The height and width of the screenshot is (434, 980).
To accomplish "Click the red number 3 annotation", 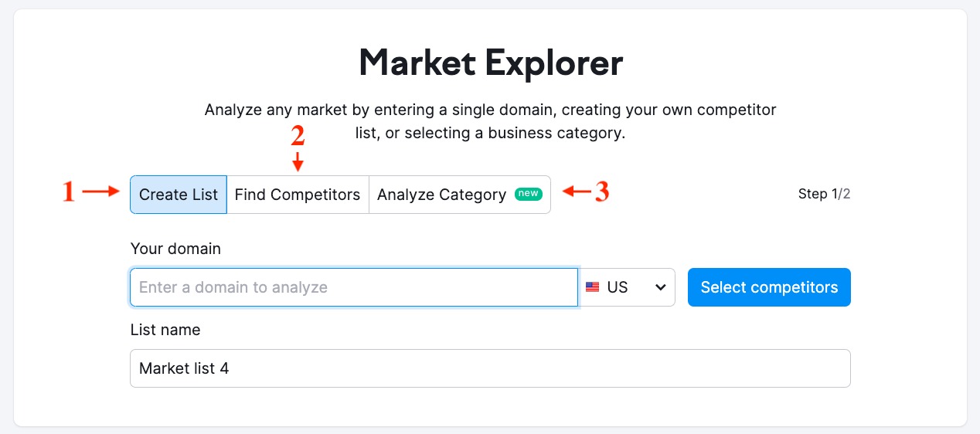I will (x=602, y=191).
